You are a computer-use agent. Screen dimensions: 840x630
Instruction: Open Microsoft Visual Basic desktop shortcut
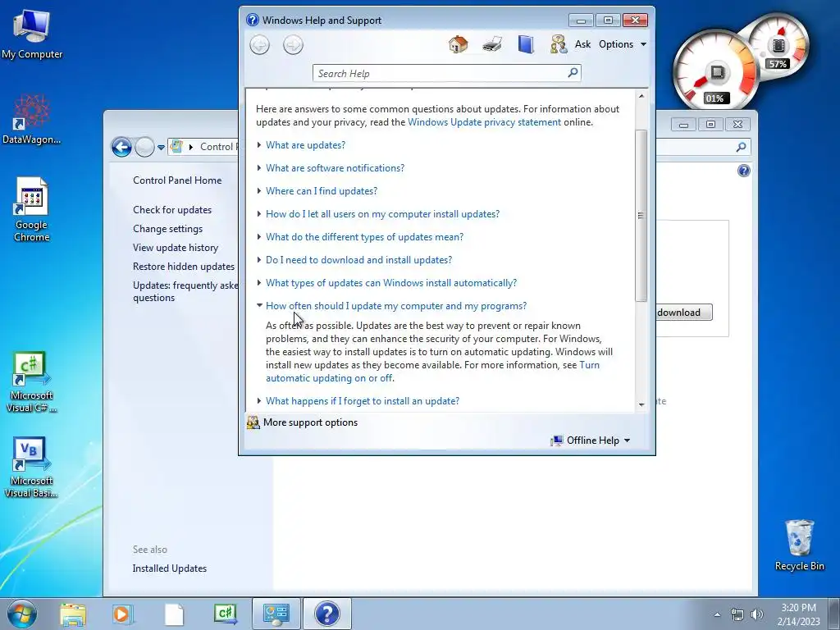pos(31,468)
